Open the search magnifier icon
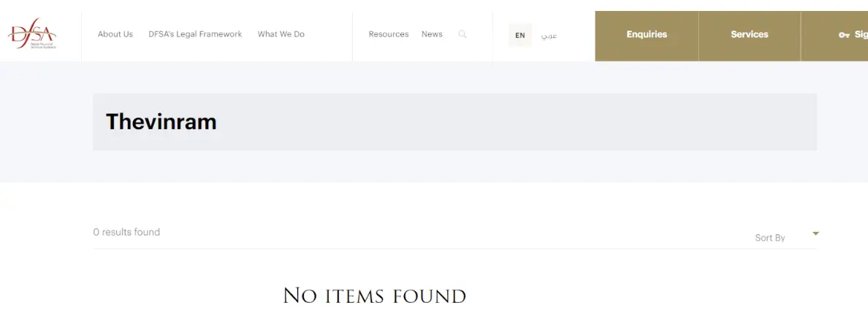The image size is (868, 324). 462,34
